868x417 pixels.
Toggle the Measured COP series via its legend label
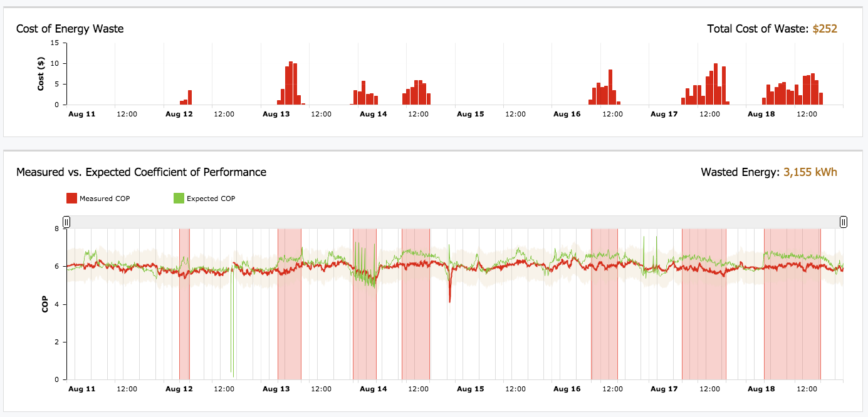[104, 199]
